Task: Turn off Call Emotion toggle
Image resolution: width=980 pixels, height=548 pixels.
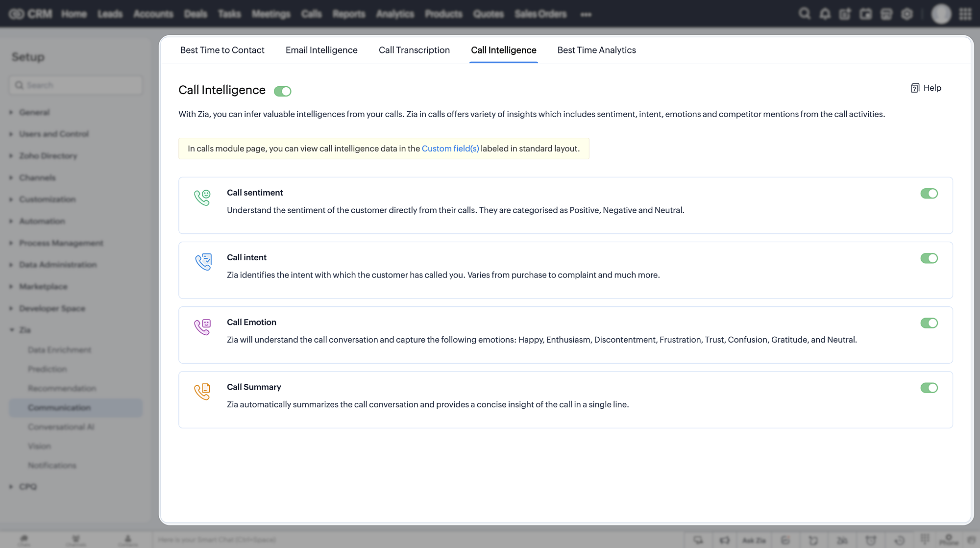Action: coord(929,323)
